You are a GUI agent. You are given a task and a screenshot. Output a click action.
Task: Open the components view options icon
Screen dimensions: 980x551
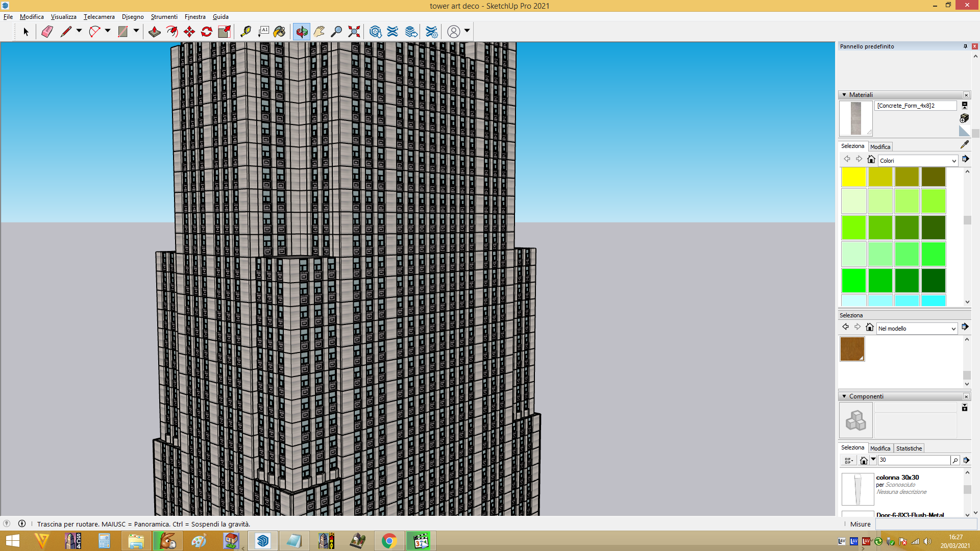point(849,460)
